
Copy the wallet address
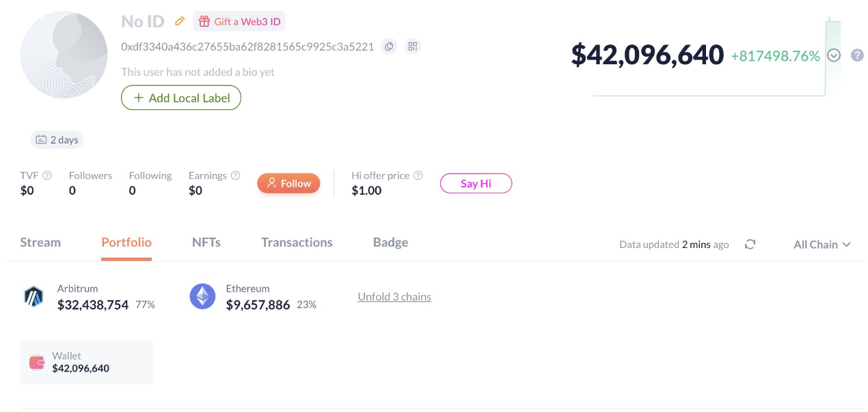pyautogui.click(x=389, y=46)
